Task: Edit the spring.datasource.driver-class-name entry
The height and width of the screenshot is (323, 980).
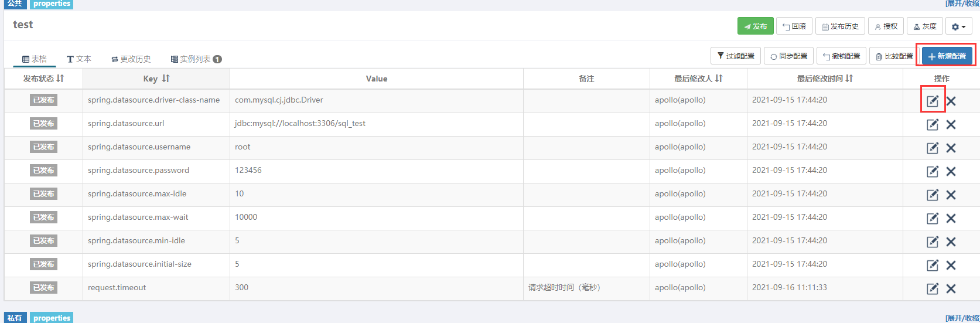Action: tap(933, 101)
